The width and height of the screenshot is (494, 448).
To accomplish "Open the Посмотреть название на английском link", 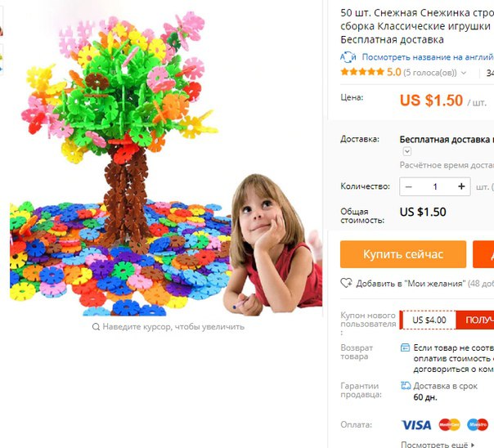I will point(428,57).
